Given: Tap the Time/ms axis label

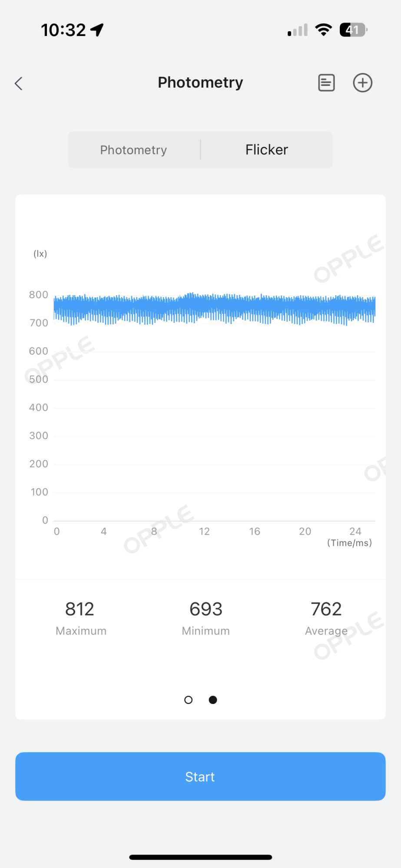Looking at the screenshot, I should pyautogui.click(x=349, y=543).
